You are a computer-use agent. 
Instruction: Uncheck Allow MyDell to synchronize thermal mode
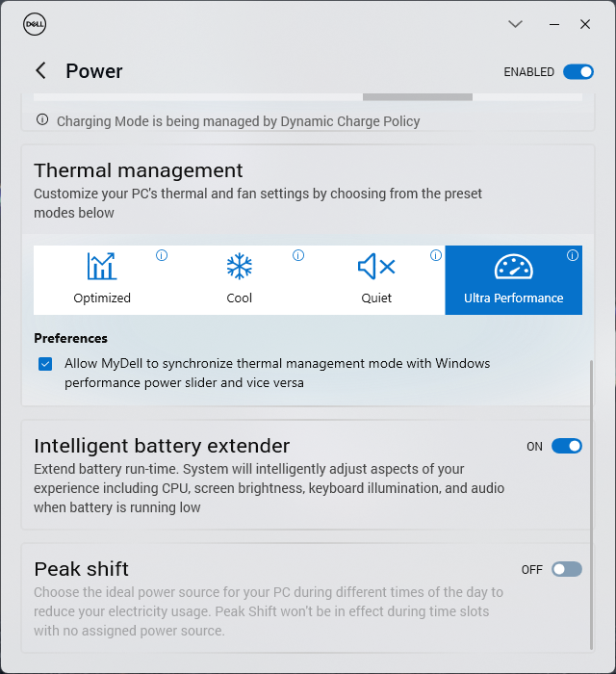45,364
